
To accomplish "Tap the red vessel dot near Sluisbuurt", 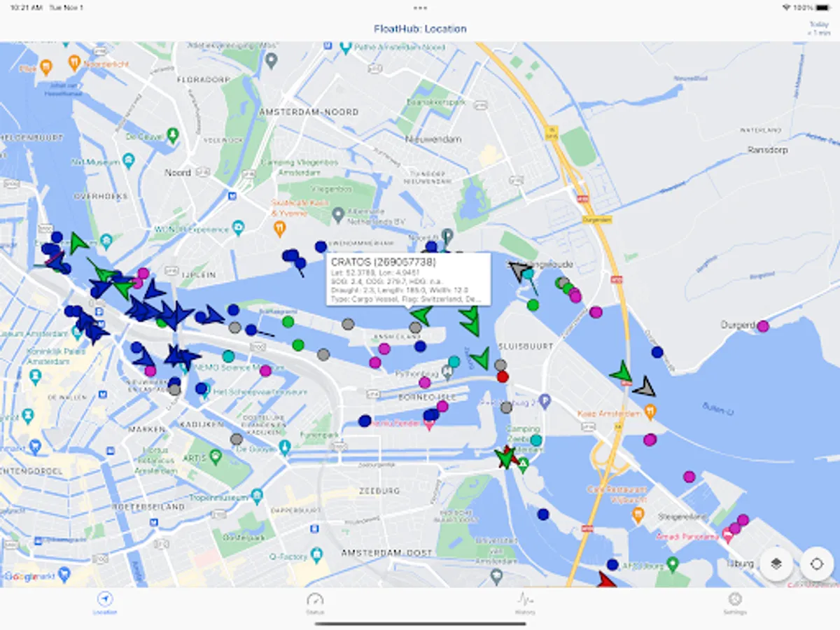I will click(502, 377).
